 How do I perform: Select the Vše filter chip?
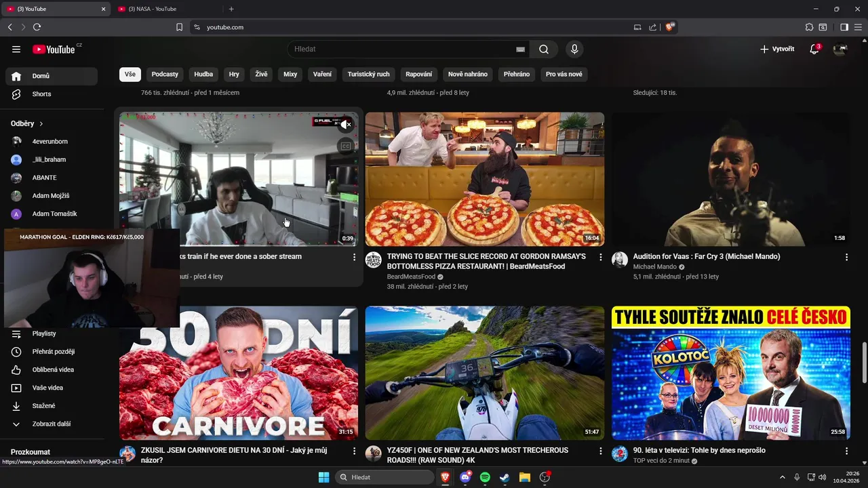click(x=130, y=75)
